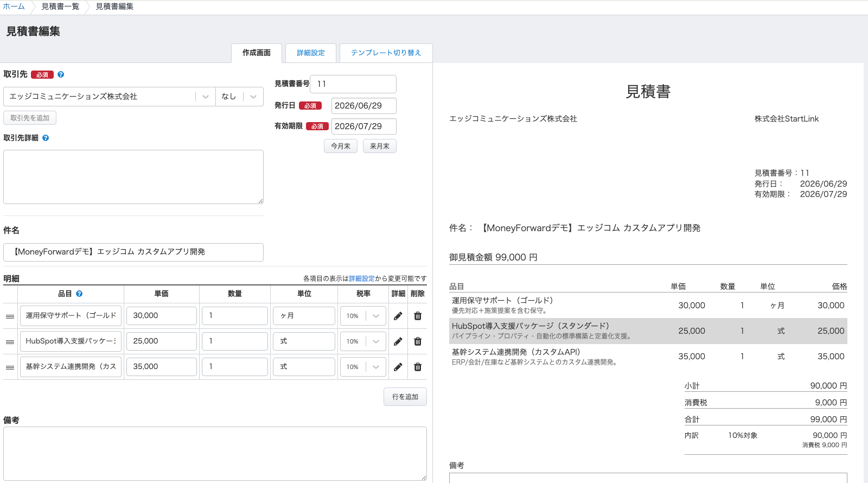Click the 小計 90,000 円 line in the preview
This screenshot has height=483, width=868.
coord(766,386)
